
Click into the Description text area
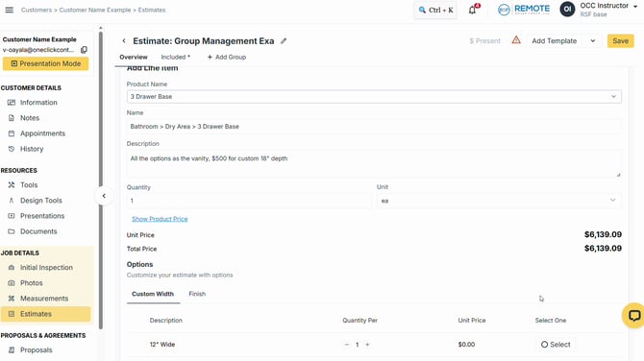374,163
